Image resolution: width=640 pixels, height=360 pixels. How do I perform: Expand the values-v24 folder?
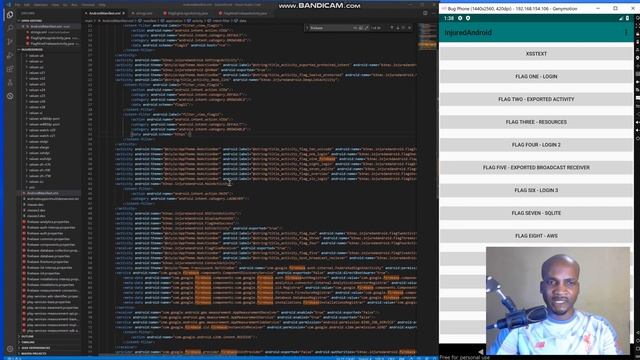pyautogui.click(x=37, y=90)
